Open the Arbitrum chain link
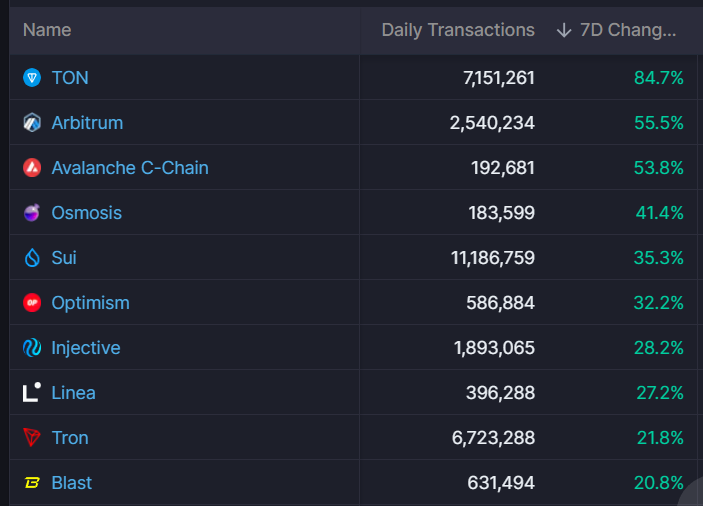Viewport: 703px width, 506px height. [x=87, y=122]
